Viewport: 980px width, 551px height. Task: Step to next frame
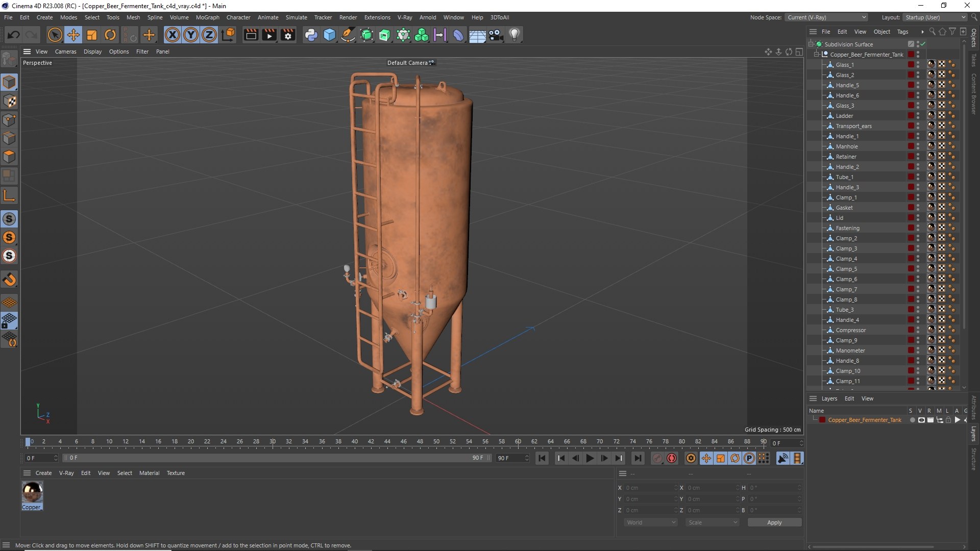[604, 458]
